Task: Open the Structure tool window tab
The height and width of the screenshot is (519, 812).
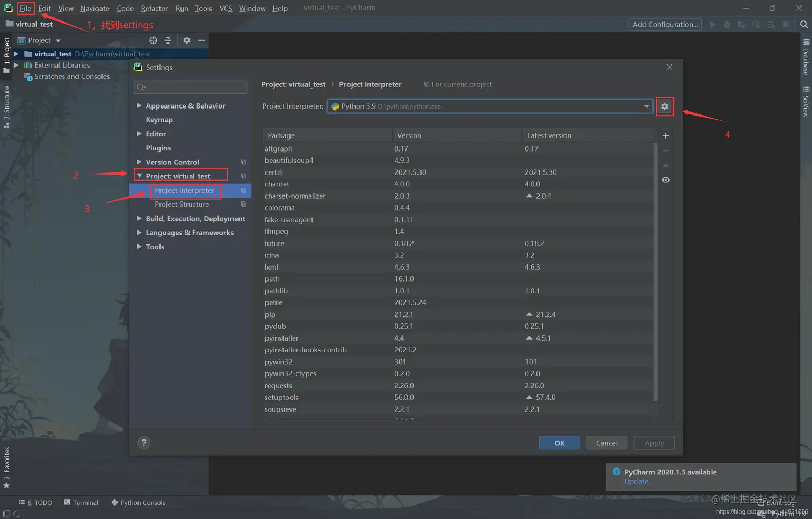Action: [6, 107]
